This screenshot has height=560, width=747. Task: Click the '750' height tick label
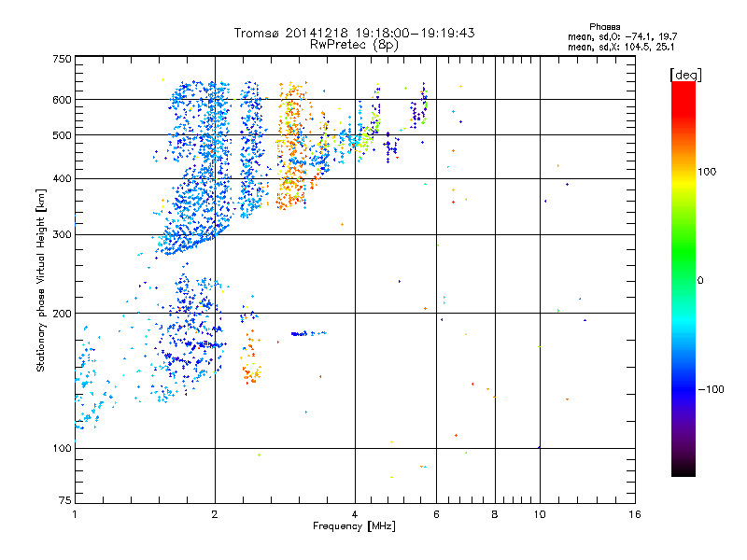[x=62, y=59]
